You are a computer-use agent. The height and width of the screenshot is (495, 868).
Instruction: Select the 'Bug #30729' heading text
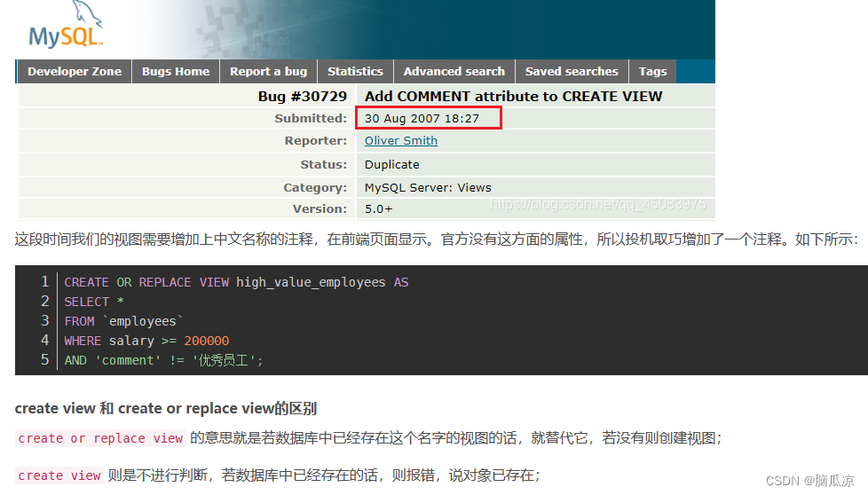303,96
